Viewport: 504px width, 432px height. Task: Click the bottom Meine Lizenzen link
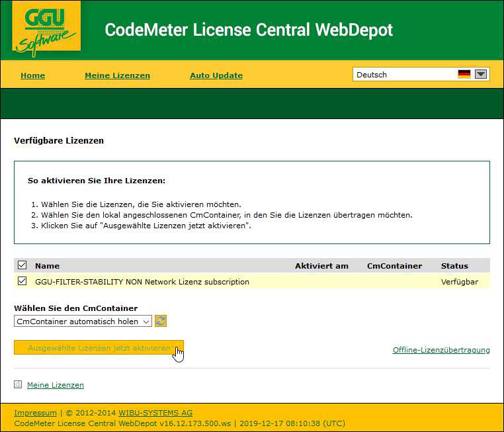click(x=56, y=385)
